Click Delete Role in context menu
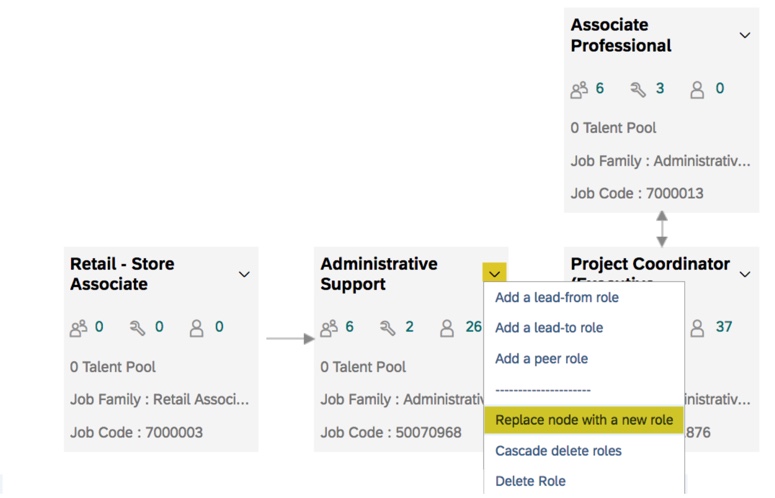This screenshot has width=775, height=498. coord(530,481)
